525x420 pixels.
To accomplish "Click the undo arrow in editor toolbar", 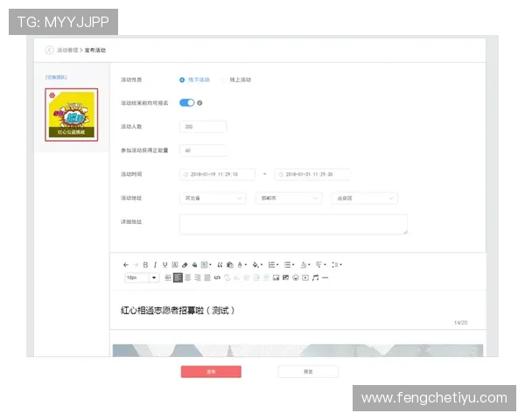I will [x=125, y=265].
